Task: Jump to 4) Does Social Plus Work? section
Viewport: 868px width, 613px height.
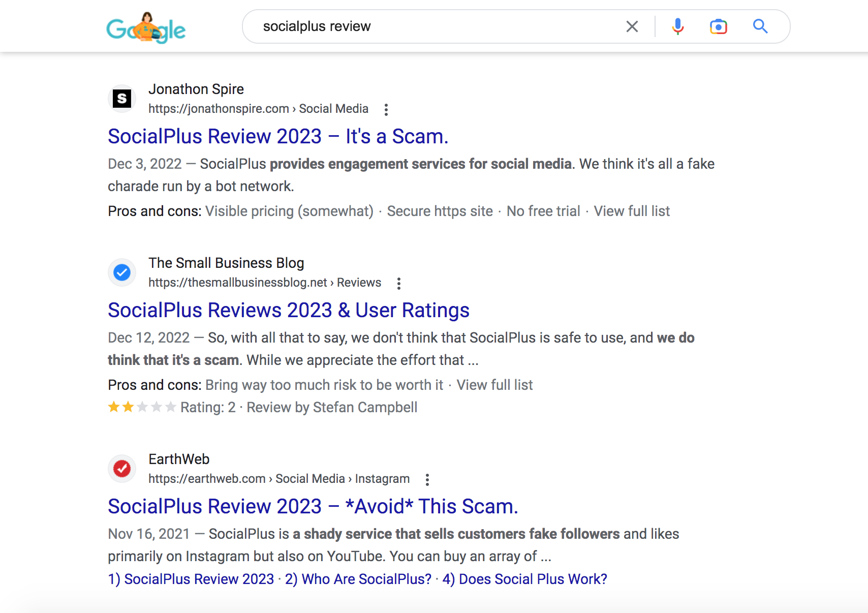Action: [525, 579]
